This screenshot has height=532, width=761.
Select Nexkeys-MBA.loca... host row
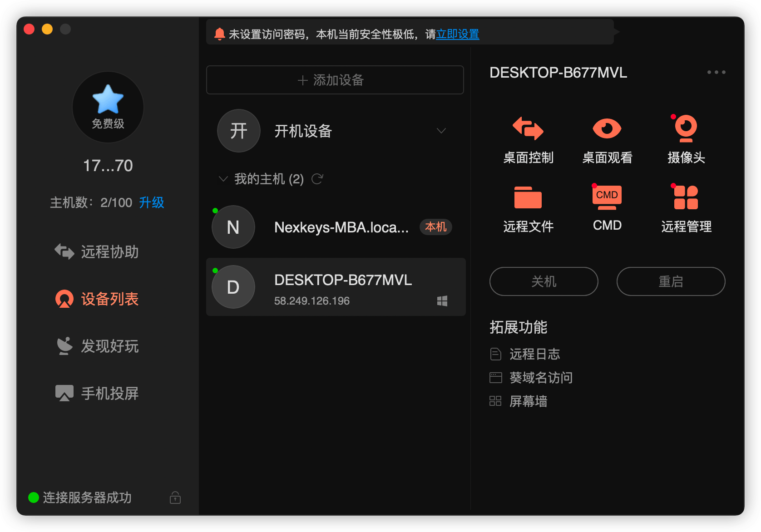tap(336, 227)
